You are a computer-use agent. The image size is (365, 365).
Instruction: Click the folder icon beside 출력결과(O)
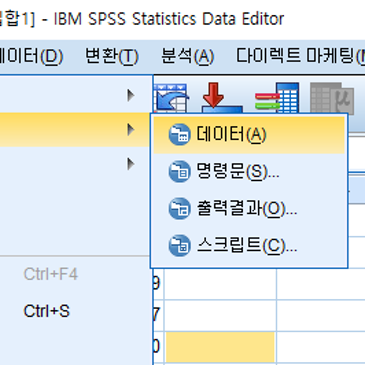click(x=179, y=209)
